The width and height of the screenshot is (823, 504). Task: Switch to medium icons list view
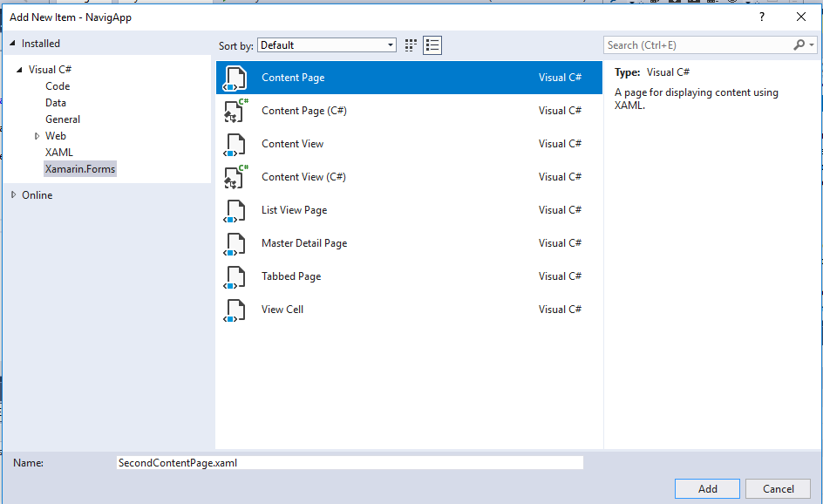[x=432, y=45]
